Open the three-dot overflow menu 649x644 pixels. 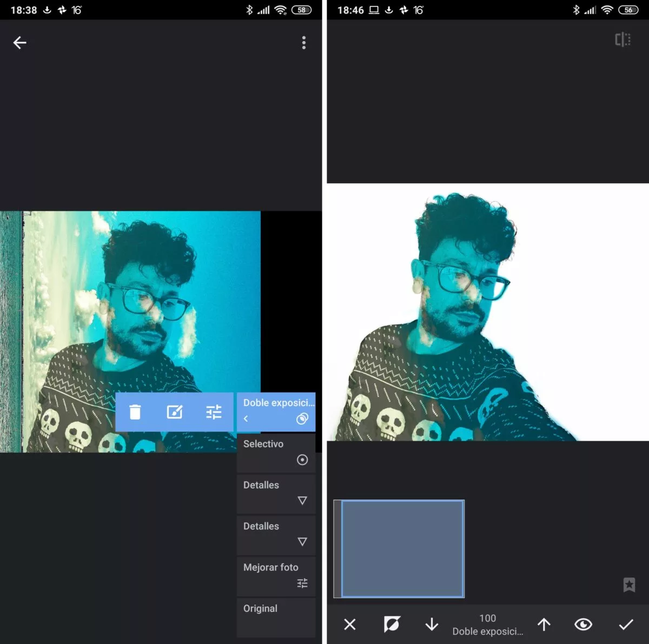pos(304,43)
